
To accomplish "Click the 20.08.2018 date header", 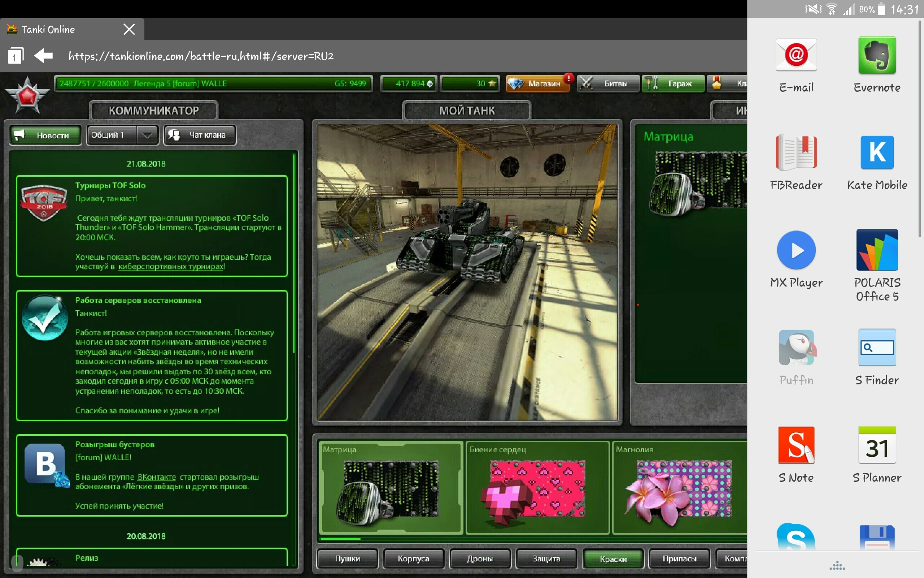I will click(x=146, y=536).
